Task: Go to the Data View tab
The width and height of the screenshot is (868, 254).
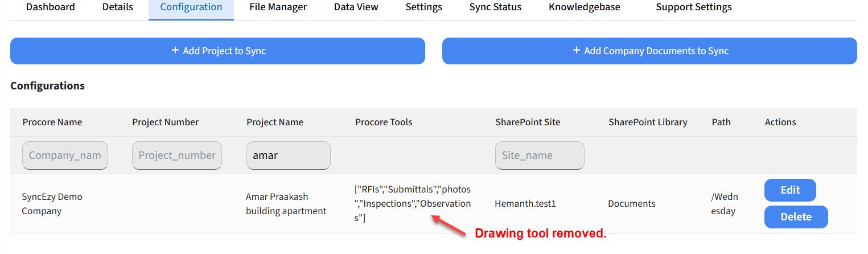Action: (x=356, y=7)
